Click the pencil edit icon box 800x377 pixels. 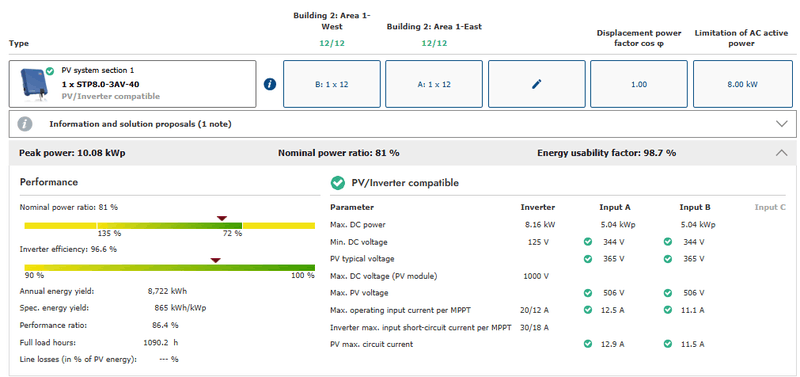536,84
